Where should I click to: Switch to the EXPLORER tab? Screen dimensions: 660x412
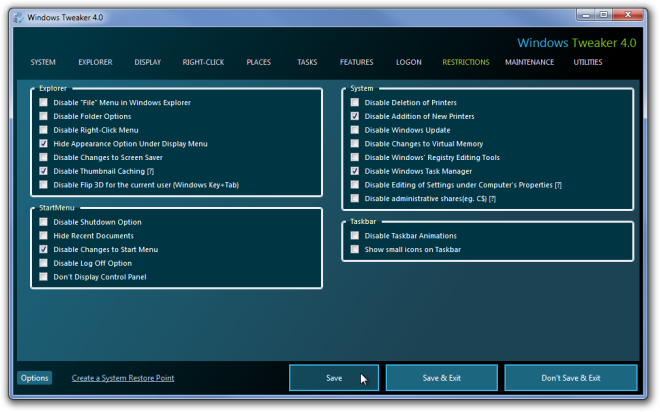(95, 62)
